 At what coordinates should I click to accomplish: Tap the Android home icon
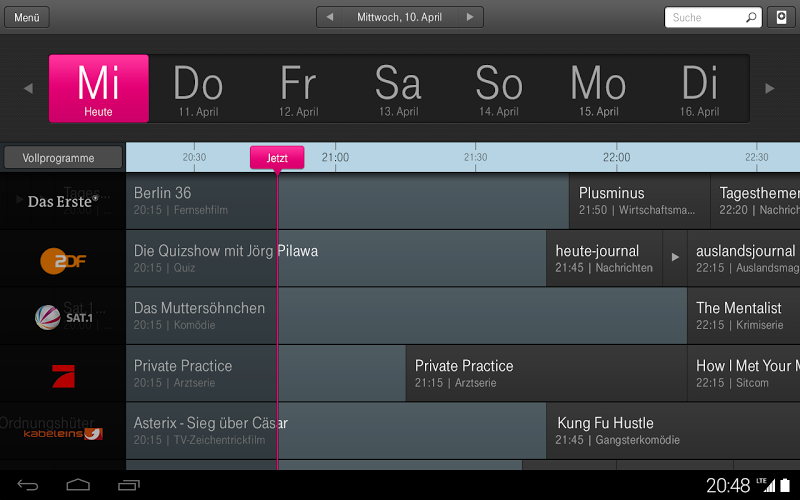78,486
